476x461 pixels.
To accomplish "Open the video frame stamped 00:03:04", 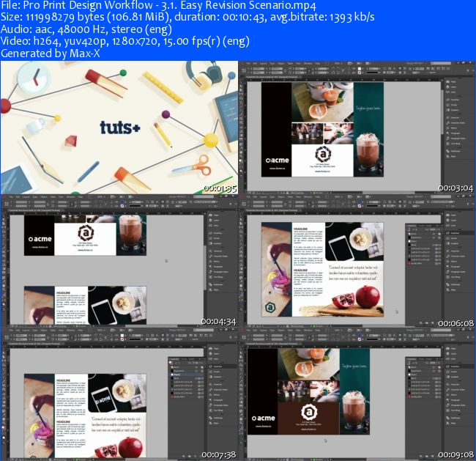I will (357, 128).
